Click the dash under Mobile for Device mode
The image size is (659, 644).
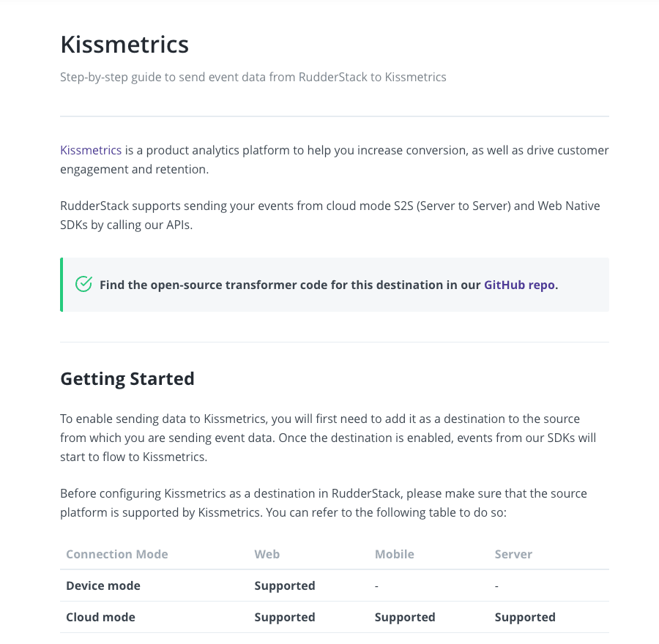click(377, 585)
